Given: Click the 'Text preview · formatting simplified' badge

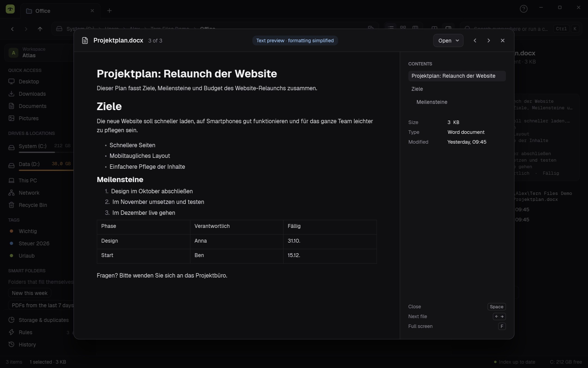Looking at the screenshot, I should 295,41.
